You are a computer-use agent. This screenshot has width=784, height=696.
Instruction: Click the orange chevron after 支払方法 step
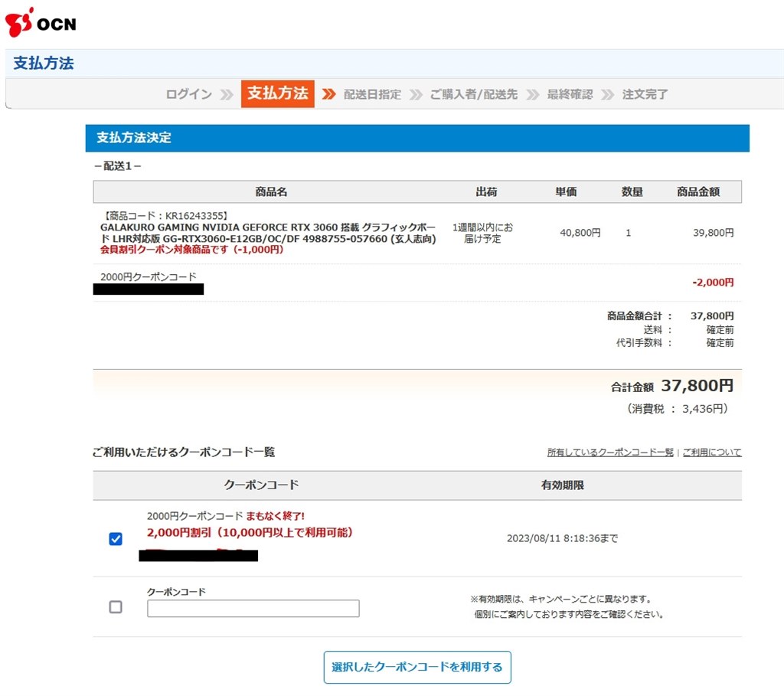click(x=328, y=94)
